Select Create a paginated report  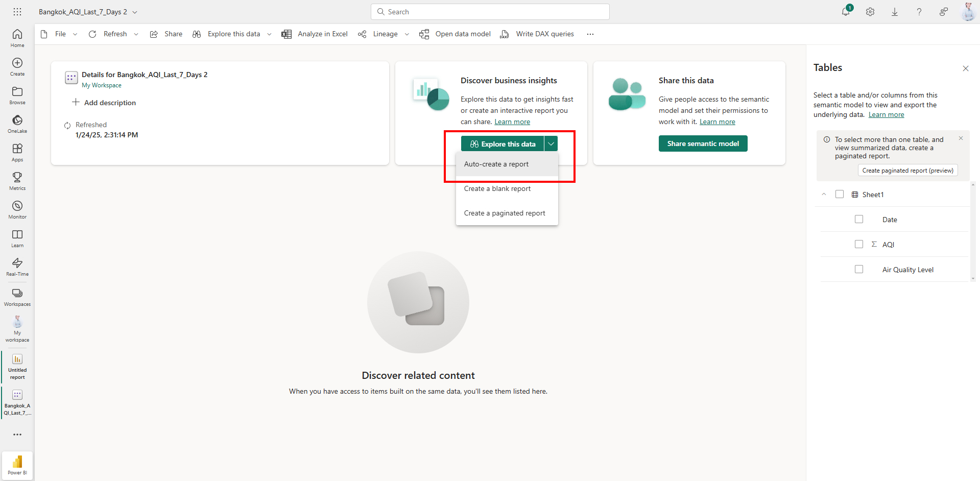pyautogui.click(x=507, y=213)
